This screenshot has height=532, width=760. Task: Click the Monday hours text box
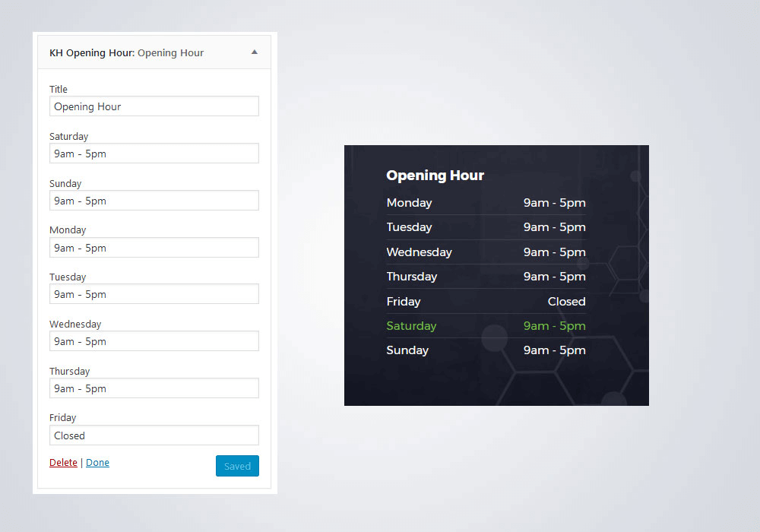(154, 247)
